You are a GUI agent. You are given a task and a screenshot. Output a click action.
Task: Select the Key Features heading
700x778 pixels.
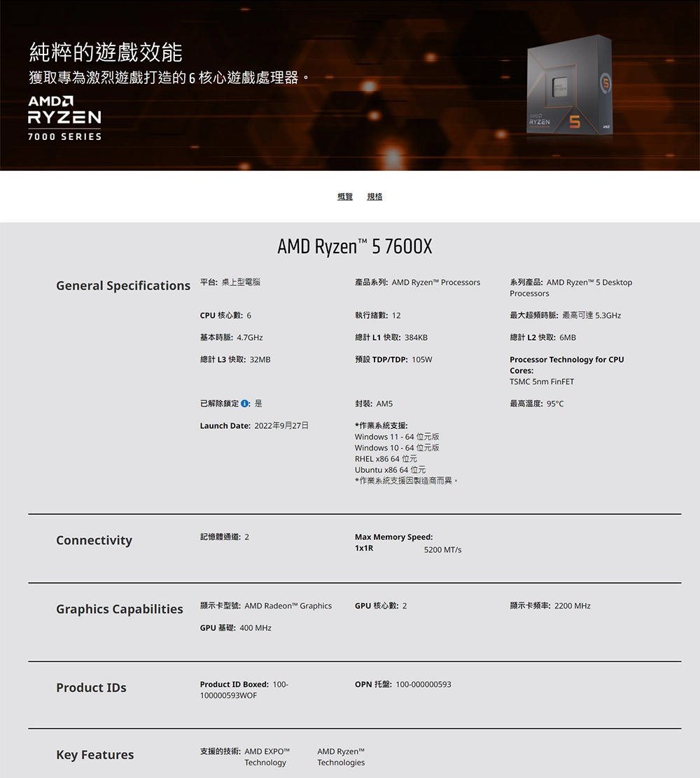point(94,755)
